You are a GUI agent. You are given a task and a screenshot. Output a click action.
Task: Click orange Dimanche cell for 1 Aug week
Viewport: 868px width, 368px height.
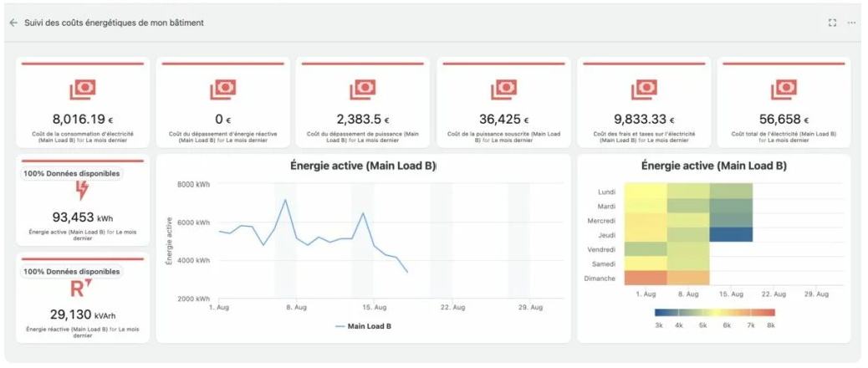646,278
